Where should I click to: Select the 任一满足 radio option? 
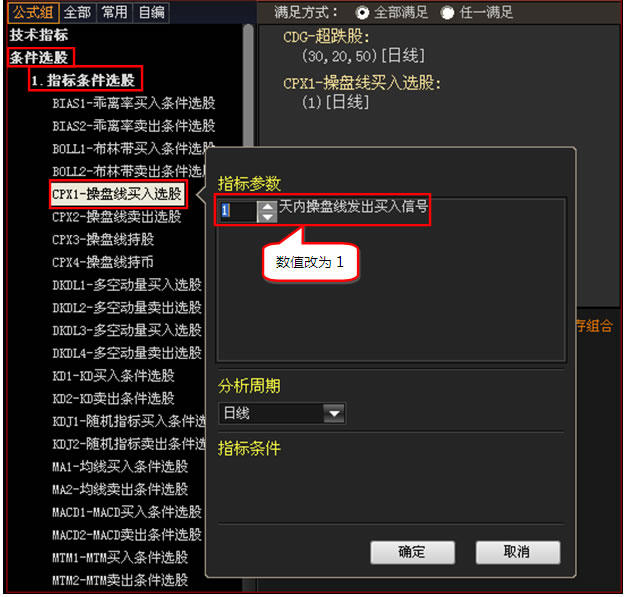pos(447,13)
